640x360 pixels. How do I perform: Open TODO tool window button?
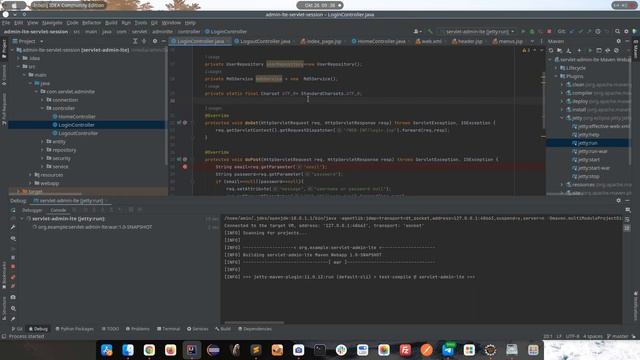coord(110,329)
